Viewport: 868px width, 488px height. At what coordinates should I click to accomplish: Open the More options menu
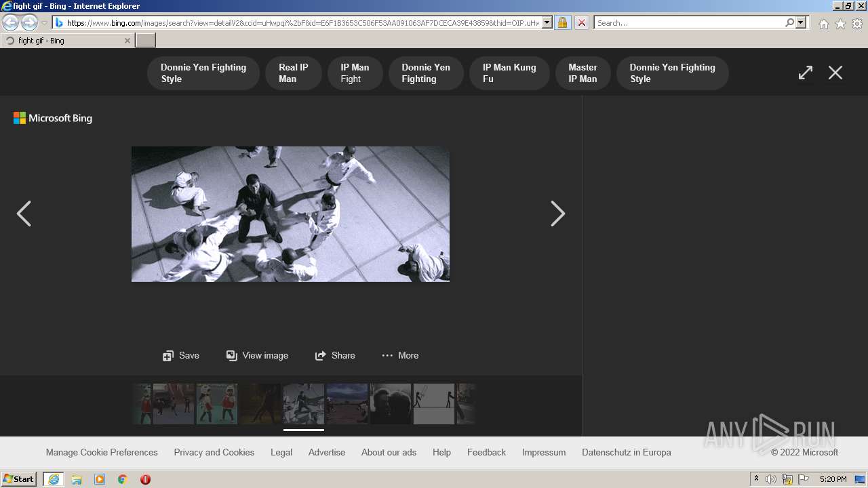[x=400, y=355]
